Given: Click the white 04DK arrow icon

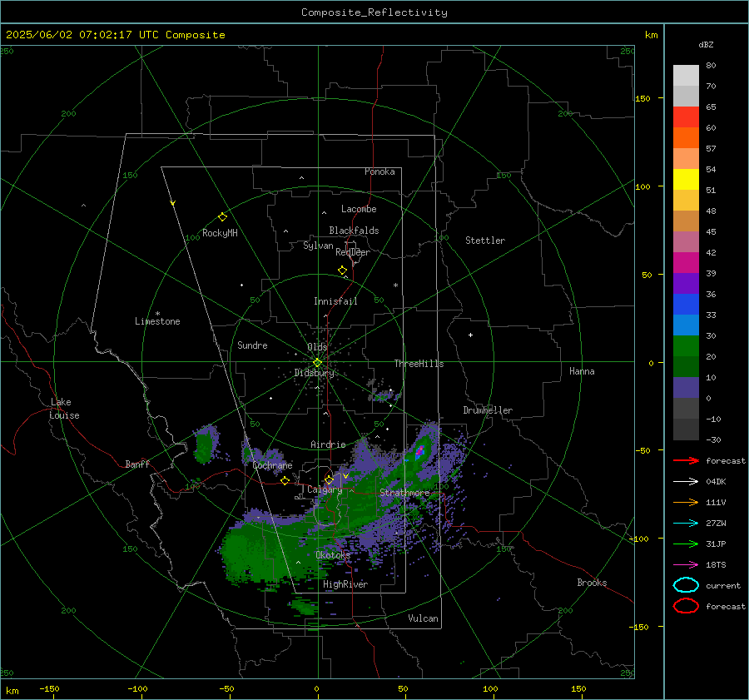Looking at the screenshot, I should [686, 482].
